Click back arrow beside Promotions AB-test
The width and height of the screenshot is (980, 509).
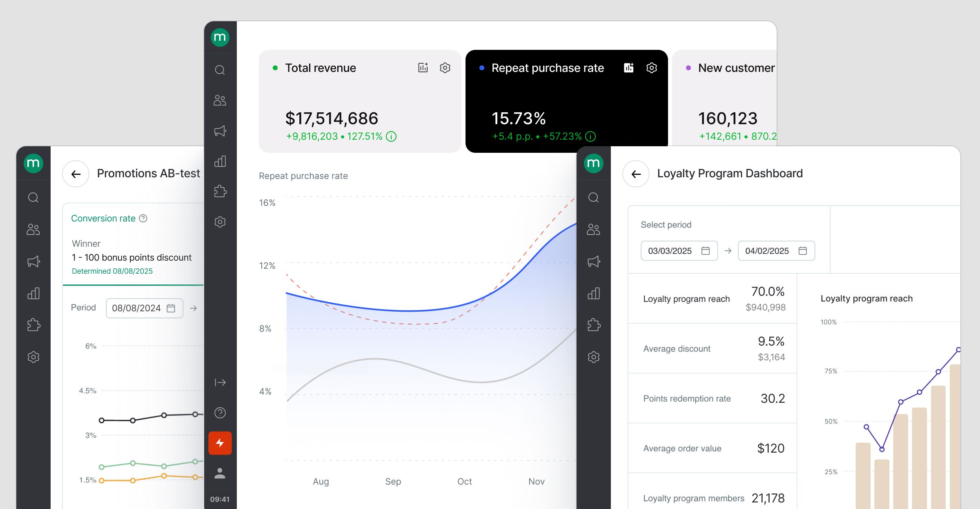point(76,174)
